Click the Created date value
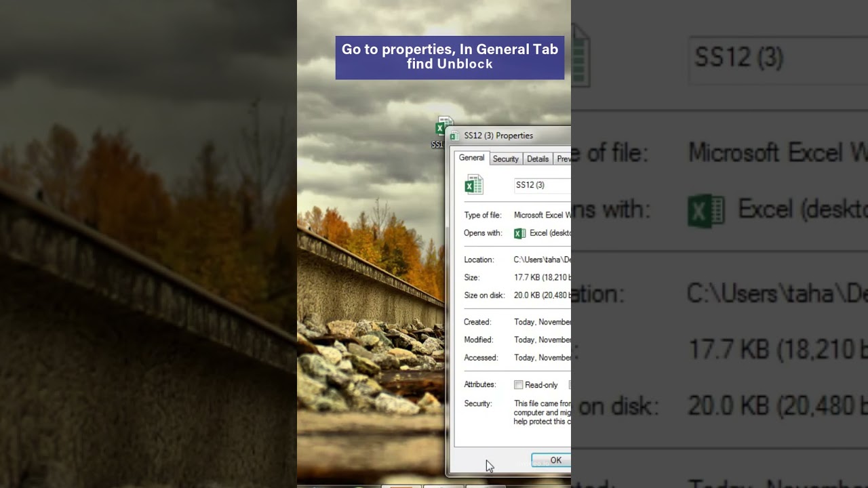This screenshot has height=488, width=868. coord(542,322)
